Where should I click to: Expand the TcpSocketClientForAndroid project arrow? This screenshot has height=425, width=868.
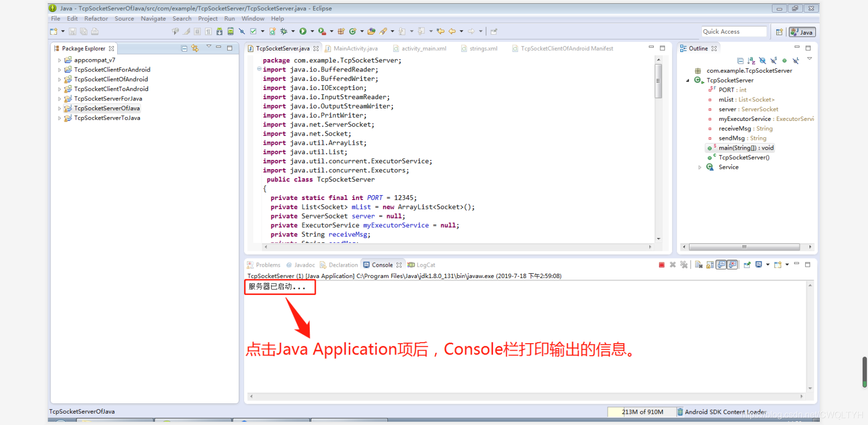click(59, 70)
